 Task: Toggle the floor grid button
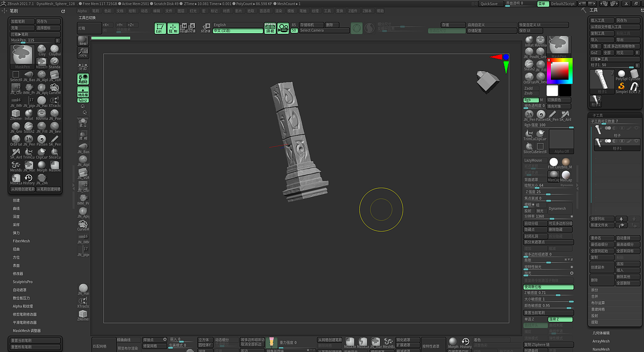coord(83,92)
